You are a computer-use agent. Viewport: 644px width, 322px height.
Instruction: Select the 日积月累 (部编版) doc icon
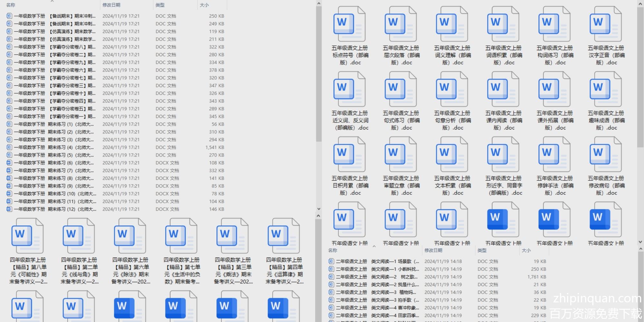(349, 155)
